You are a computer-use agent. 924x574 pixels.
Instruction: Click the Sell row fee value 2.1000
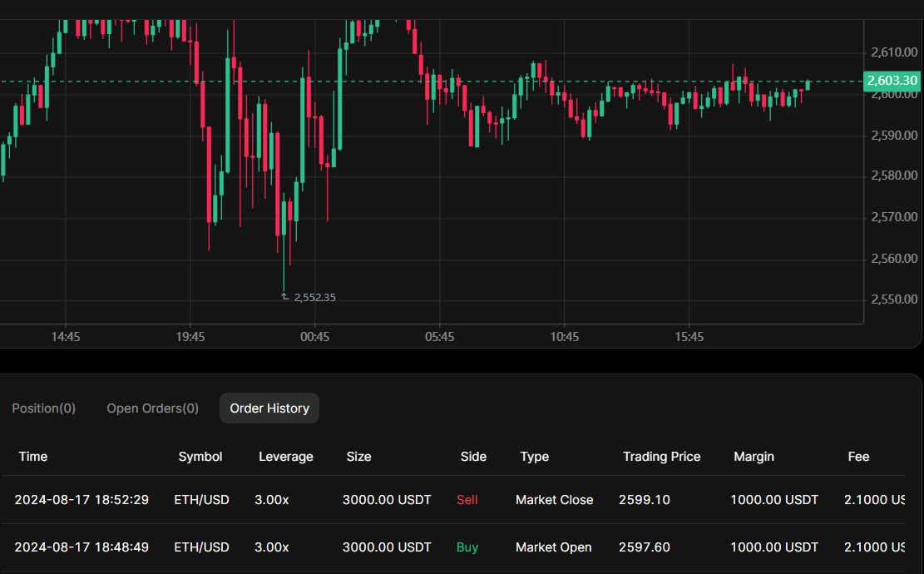point(874,500)
